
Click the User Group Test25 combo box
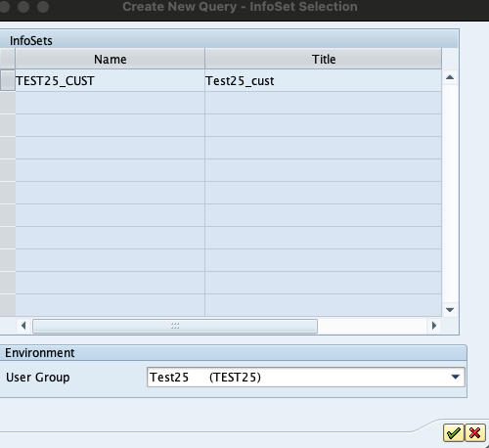306,378
